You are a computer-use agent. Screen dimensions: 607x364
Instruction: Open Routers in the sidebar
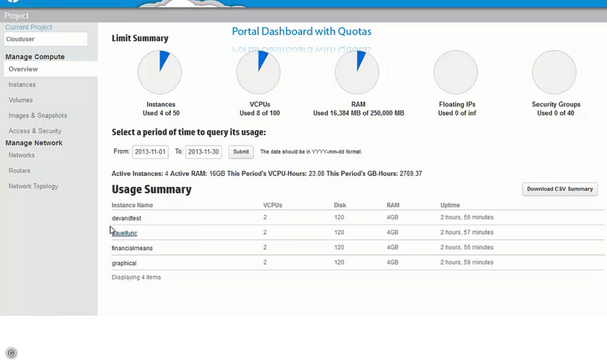coord(20,171)
